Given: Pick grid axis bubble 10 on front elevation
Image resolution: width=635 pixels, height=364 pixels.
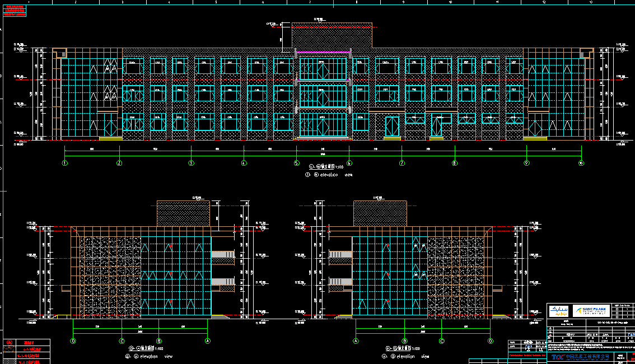Looking at the screenshot, I should coord(581,163).
